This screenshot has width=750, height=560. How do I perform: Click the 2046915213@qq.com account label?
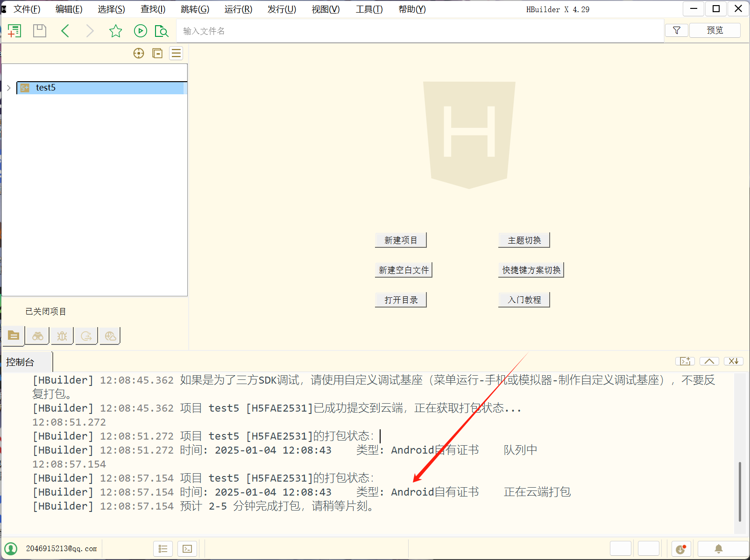[62, 549]
